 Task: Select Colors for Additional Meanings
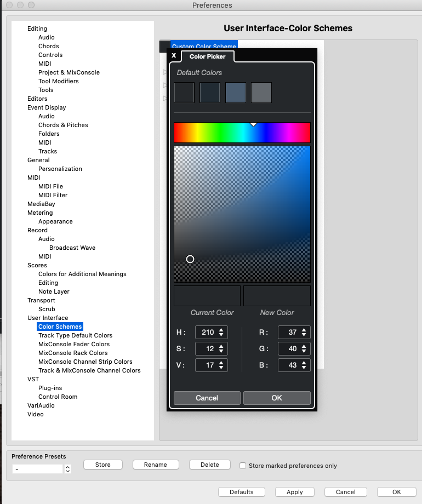pyautogui.click(x=82, y=274)
